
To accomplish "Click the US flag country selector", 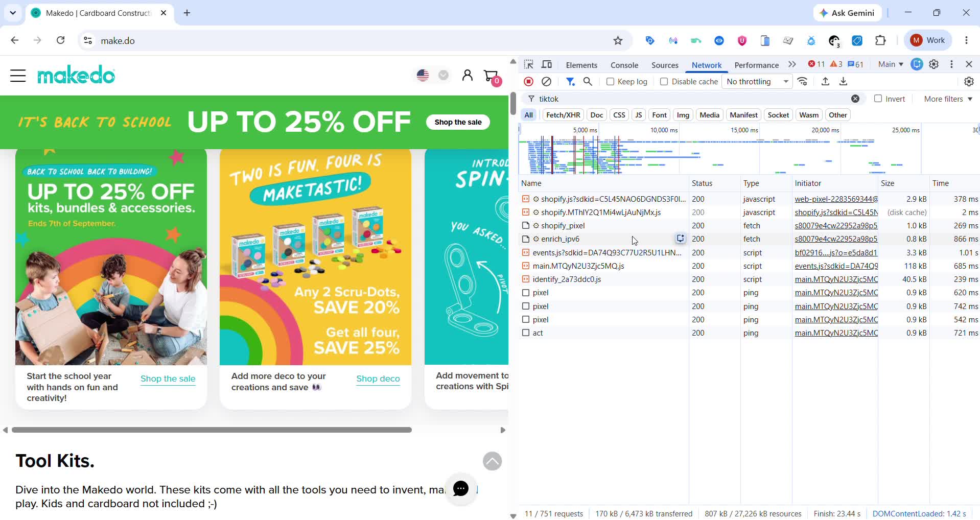I will point(423,76).
